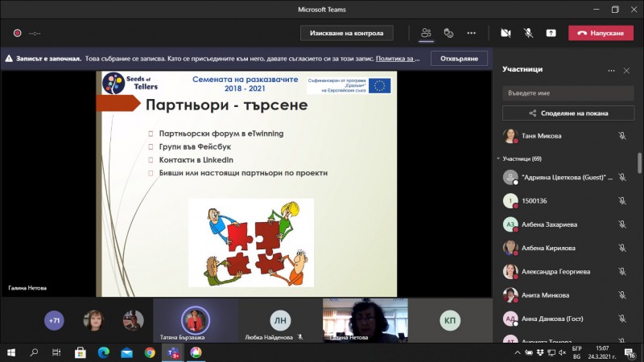Open Microsoft Store from taskbar
This screenshot has width=644, height=362.
(x=80, y=352)
